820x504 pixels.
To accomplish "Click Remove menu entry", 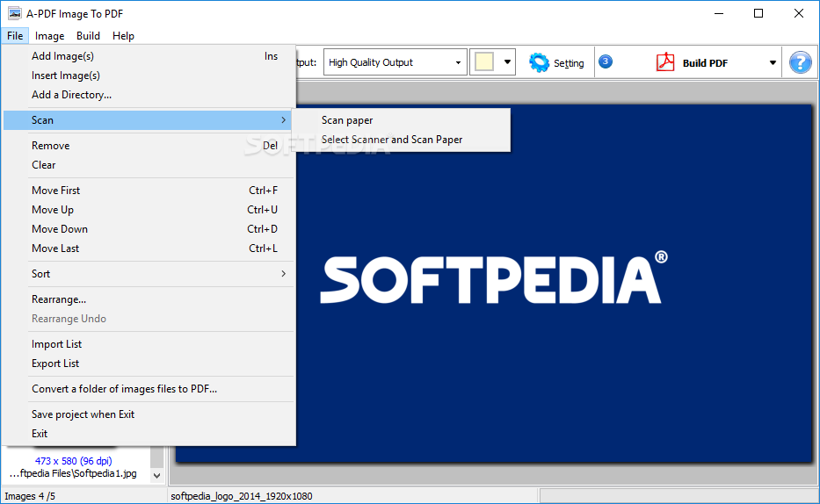I will tap(149, 145).
